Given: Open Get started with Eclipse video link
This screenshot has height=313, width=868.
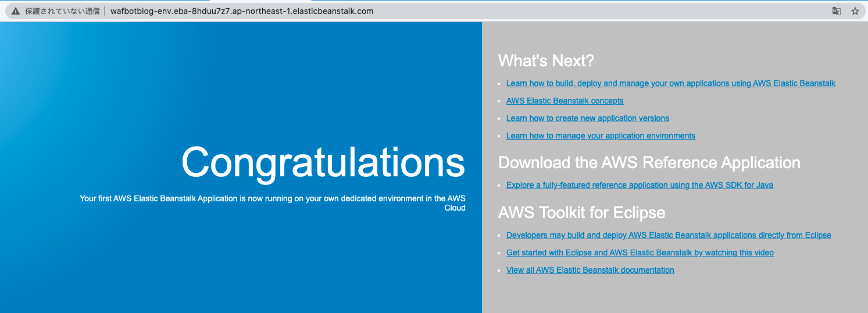Looking at the screenshot, I should click(640, 252).
